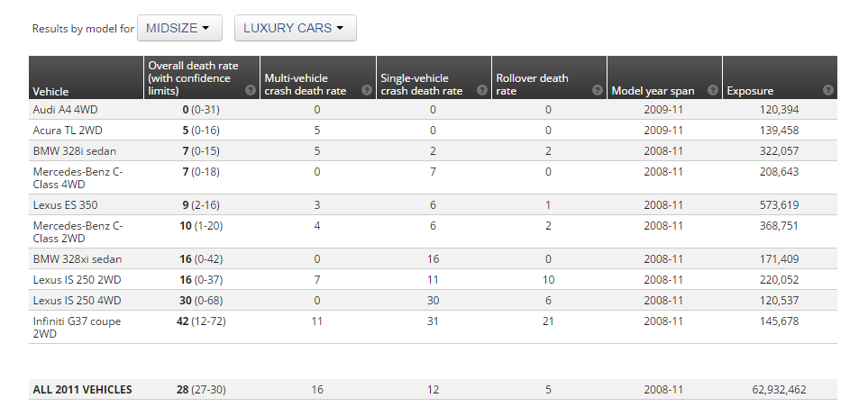Click help icon beside Overall death rate header

point(251,90)
